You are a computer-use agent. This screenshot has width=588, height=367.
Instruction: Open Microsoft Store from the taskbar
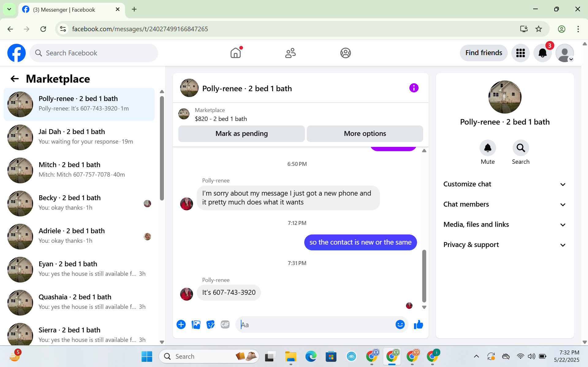click(331, 356)
